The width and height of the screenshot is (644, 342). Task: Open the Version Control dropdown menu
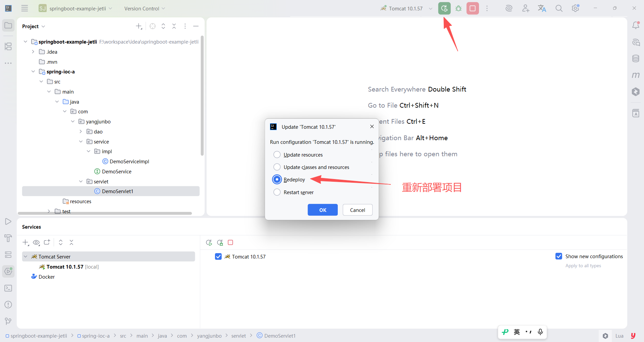click(x=145, y=8)
